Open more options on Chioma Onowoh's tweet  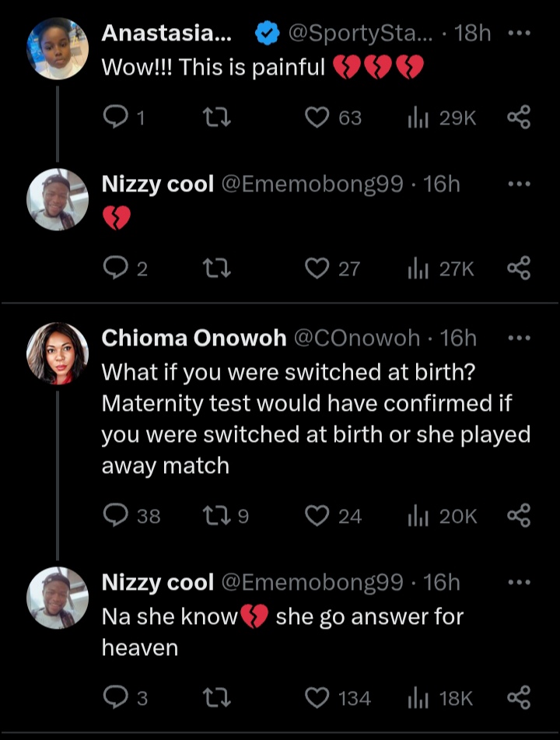click(519, 338)
